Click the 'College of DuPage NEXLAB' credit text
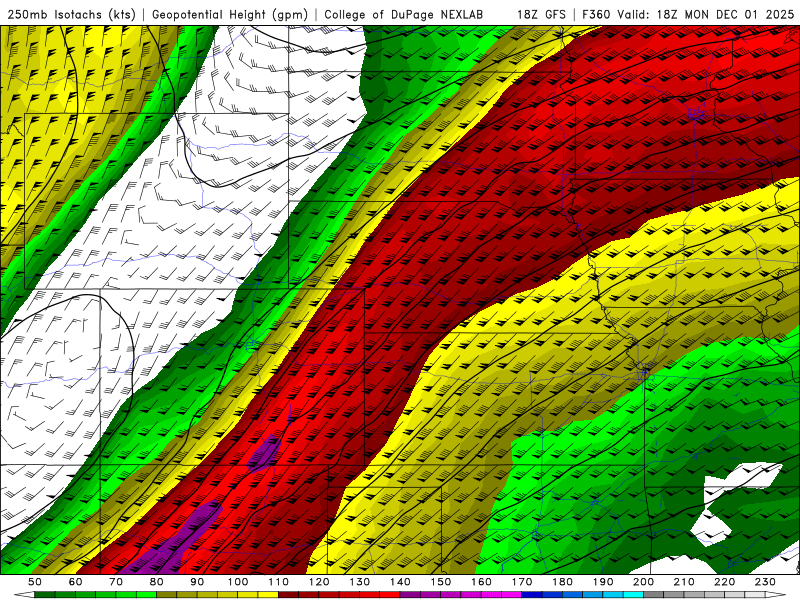Screen dimensions: 800x600 pos(403,15)
